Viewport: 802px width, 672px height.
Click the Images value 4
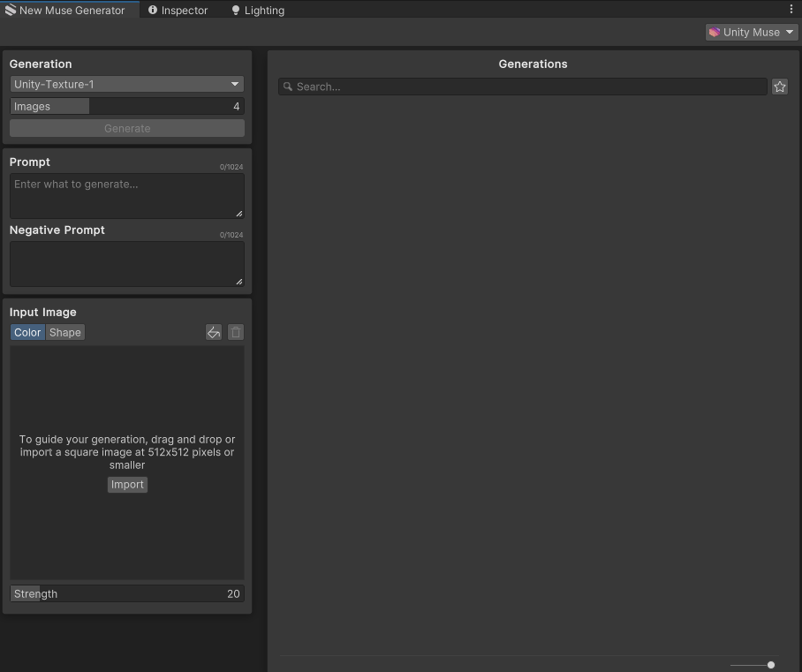(x=237, y=106)
